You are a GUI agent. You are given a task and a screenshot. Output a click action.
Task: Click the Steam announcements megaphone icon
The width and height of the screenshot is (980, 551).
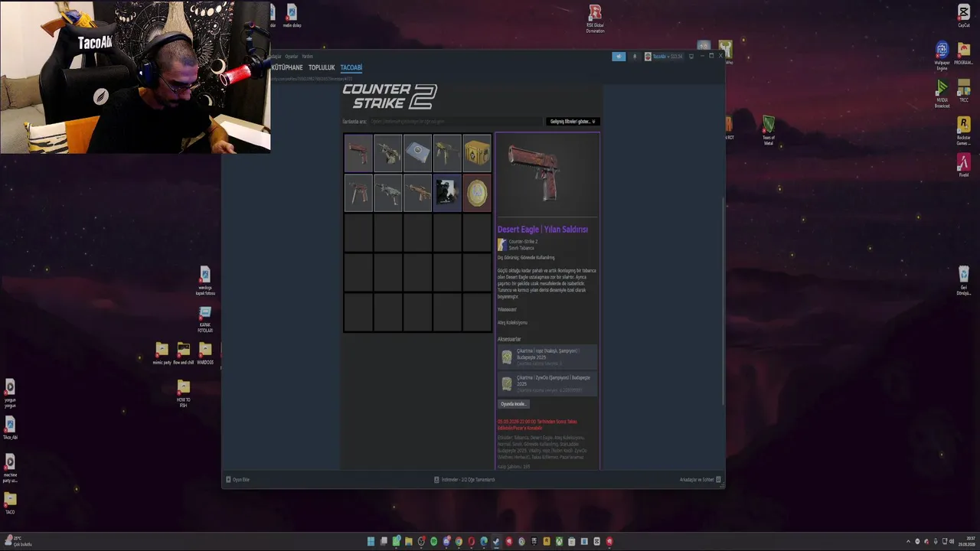(x=619, y=57)
